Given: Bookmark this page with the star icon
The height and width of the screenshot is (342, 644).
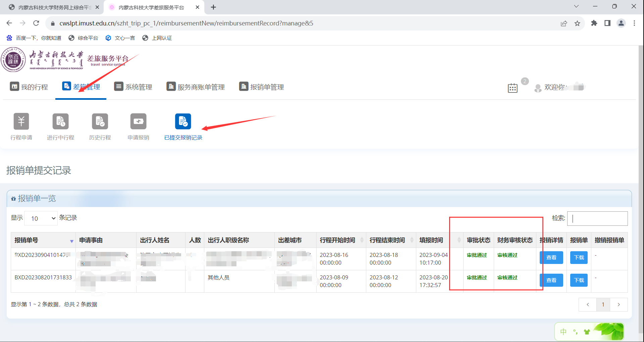Looking at the screenshot, I should [x=577, y=23].
